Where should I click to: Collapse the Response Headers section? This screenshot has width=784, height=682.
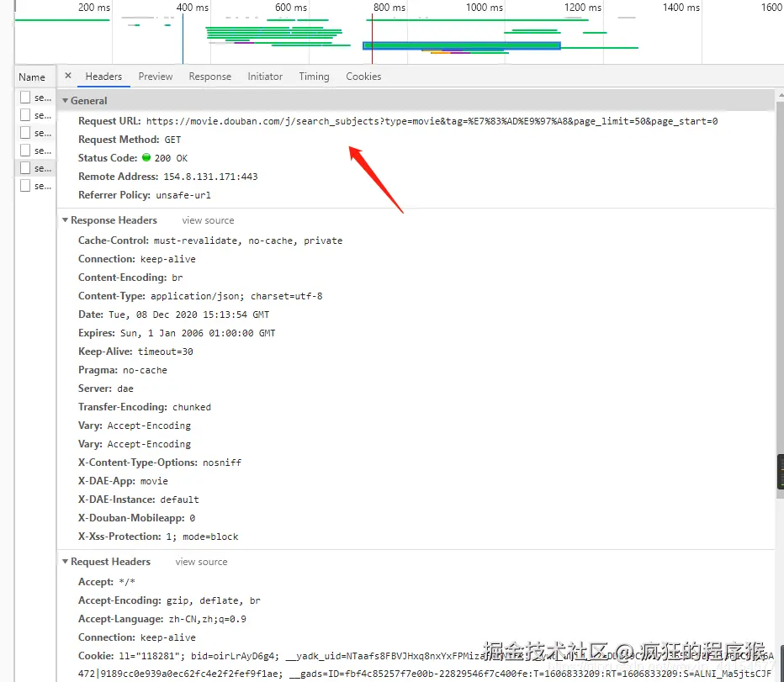tap(65, 220)
